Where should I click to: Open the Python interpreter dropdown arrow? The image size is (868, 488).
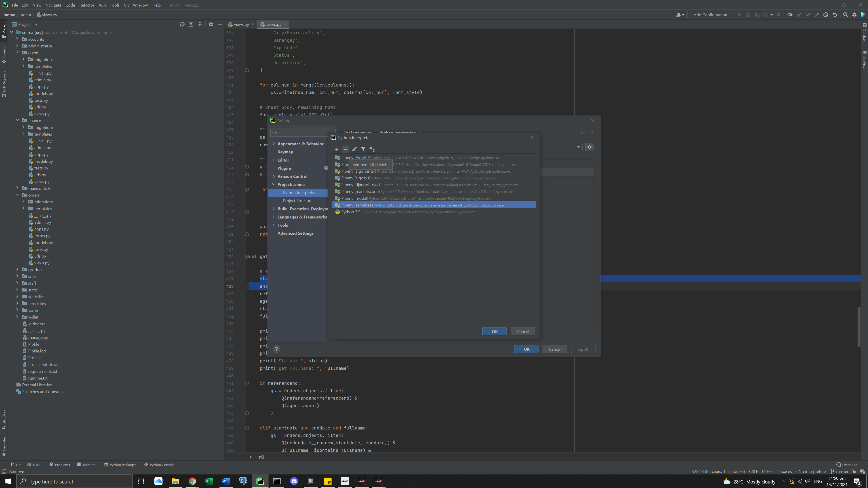coord(579,147)
